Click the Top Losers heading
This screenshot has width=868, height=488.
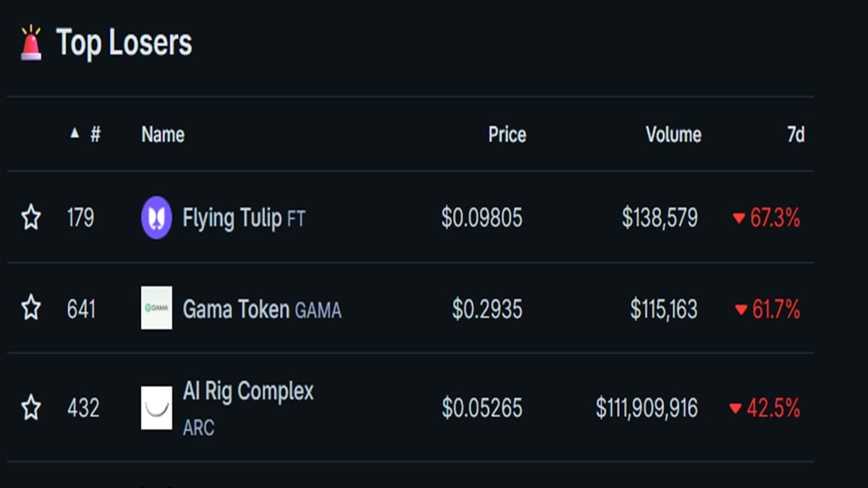(124, 43)
